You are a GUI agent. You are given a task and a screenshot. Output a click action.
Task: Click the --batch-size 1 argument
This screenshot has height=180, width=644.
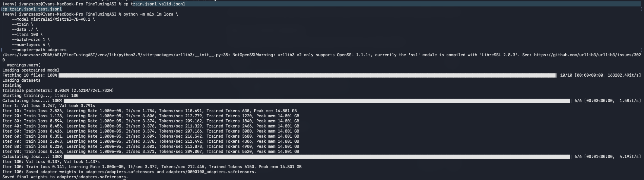click(31, 40)
